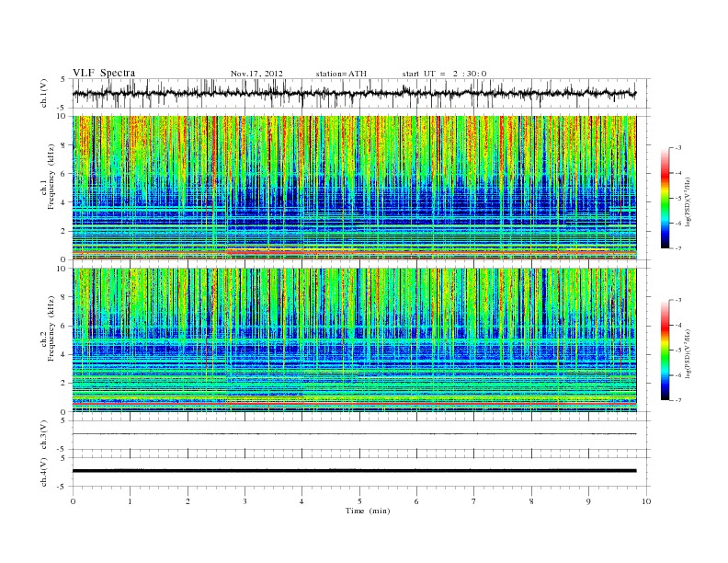Click the '3' tick on the time axis
Image resolution: width=728 pixels, height=563 pixels.
pos(245,501)
